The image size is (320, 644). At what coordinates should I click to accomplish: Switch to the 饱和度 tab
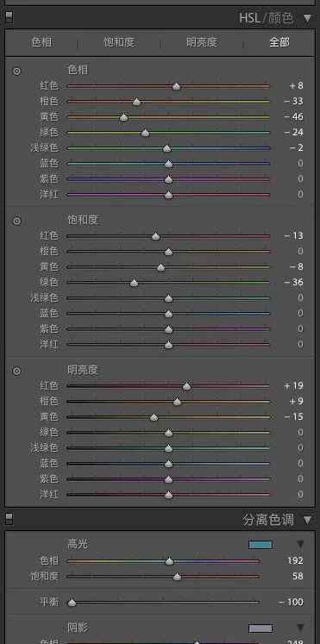[119, 42]
